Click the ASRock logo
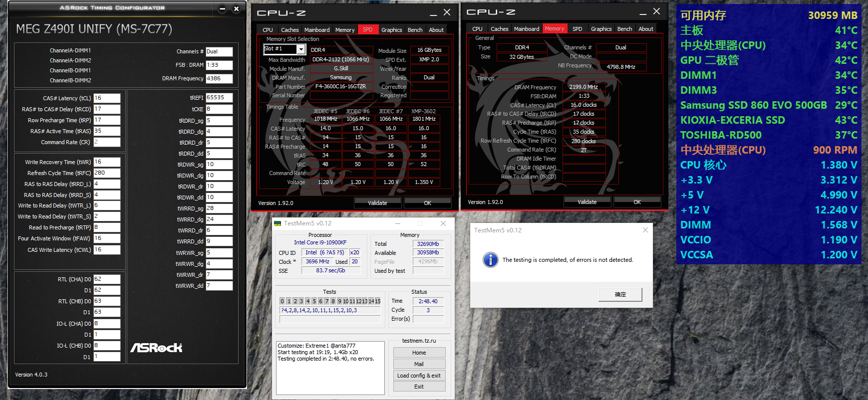 click(x=156, y=348)
